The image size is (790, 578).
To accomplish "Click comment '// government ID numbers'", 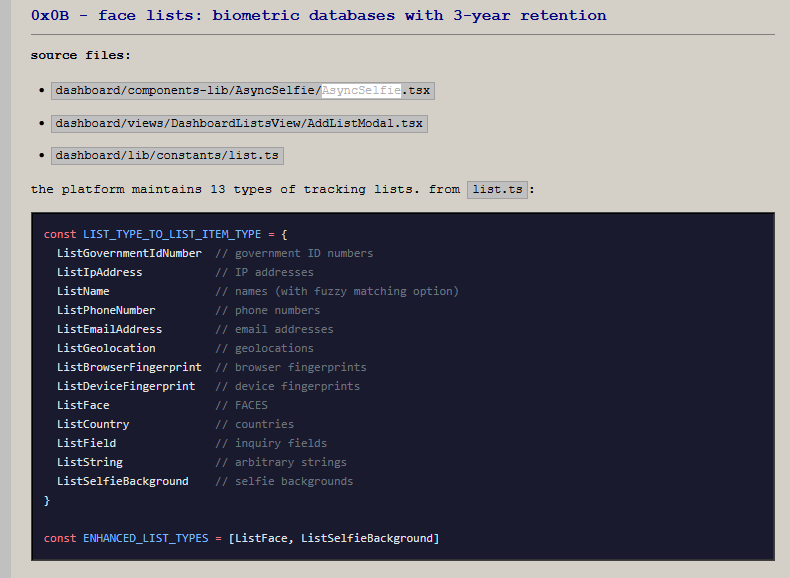I will 294,253.
